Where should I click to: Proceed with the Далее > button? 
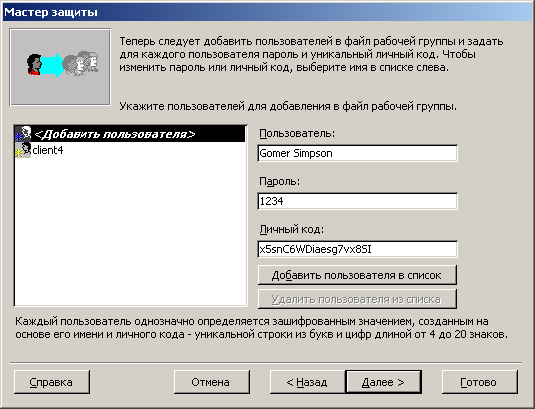coord(384,382)
